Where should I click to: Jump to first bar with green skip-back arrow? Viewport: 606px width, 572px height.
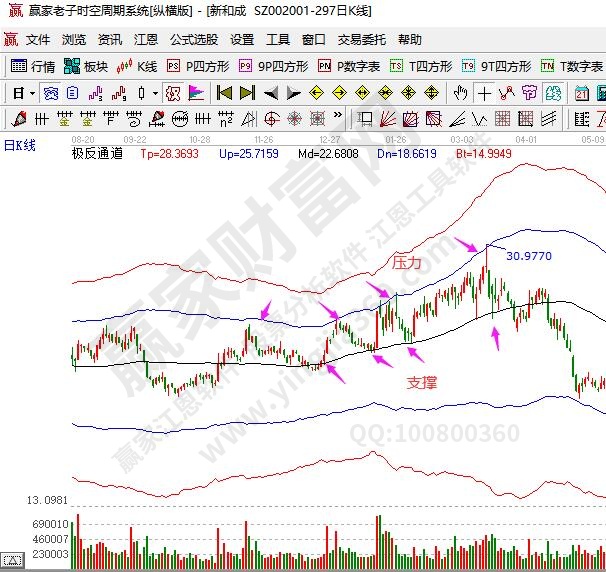click(x=223, y=93)
